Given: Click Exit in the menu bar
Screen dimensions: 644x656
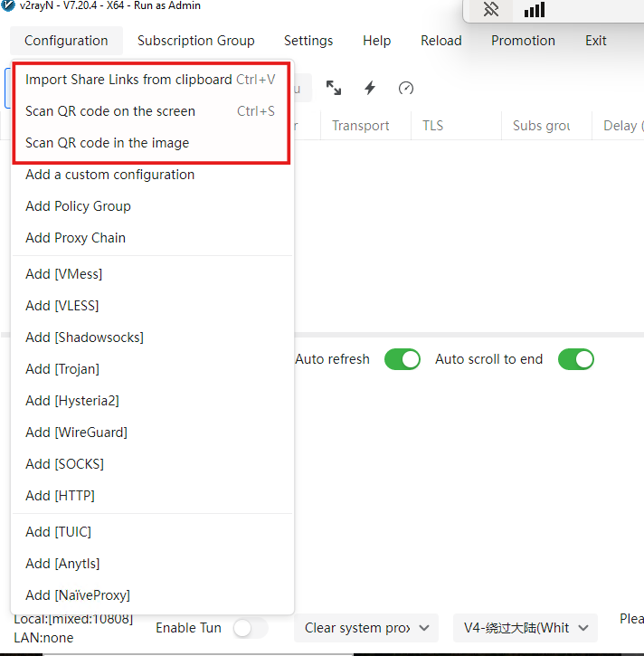Looking at the screenshot, I should 595,41.
